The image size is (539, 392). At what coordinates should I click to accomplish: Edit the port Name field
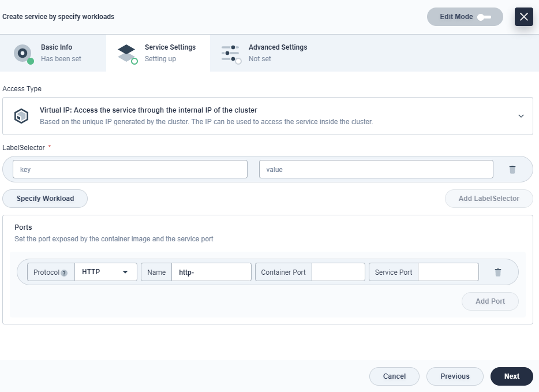[211, 272]
